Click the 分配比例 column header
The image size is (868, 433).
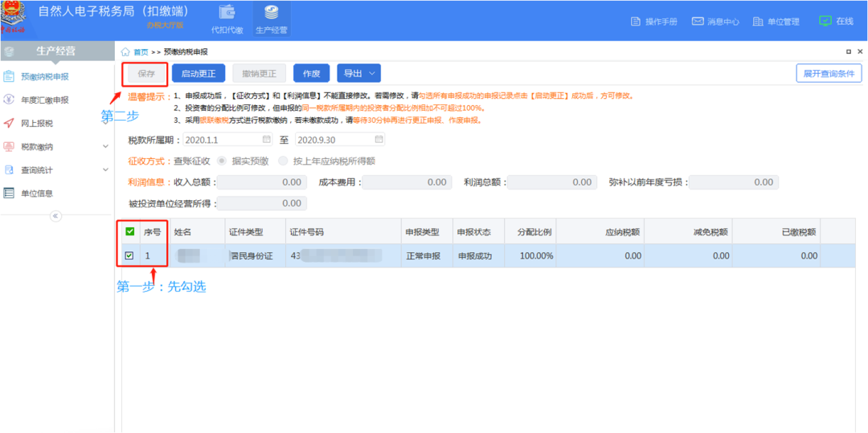point(530,231)
